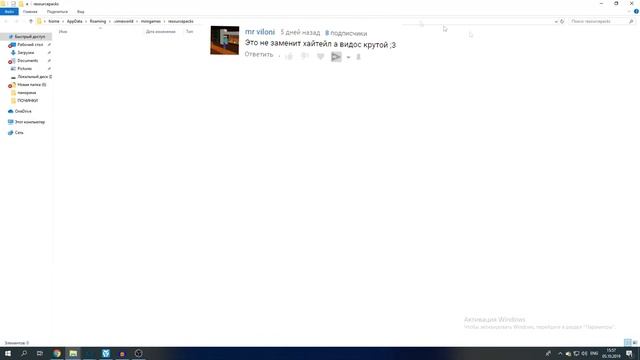Refresh the current folder view

coord(562,21)
